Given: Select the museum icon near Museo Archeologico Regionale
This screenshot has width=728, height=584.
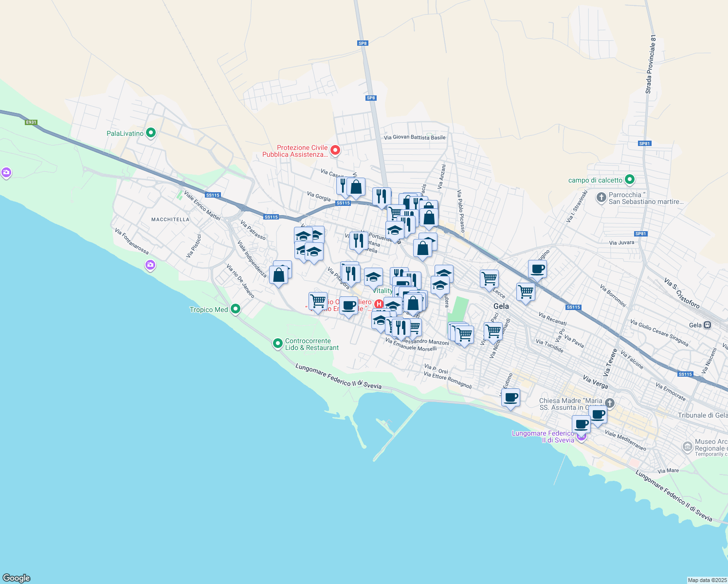Looking at the screenshot, I should 689,446.
